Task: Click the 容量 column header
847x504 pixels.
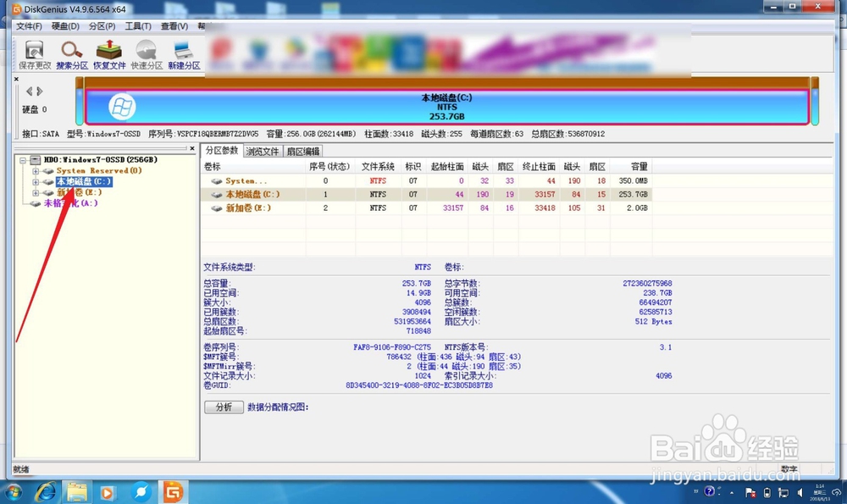Action: [631, 166]
